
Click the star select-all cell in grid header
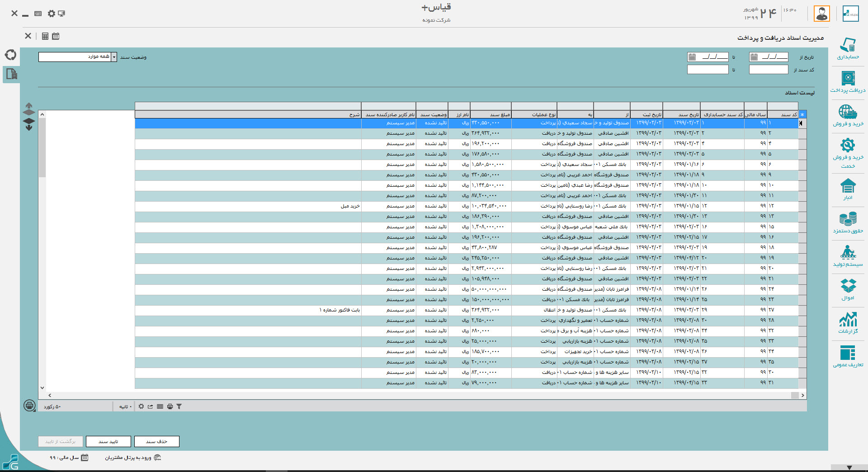802,114
